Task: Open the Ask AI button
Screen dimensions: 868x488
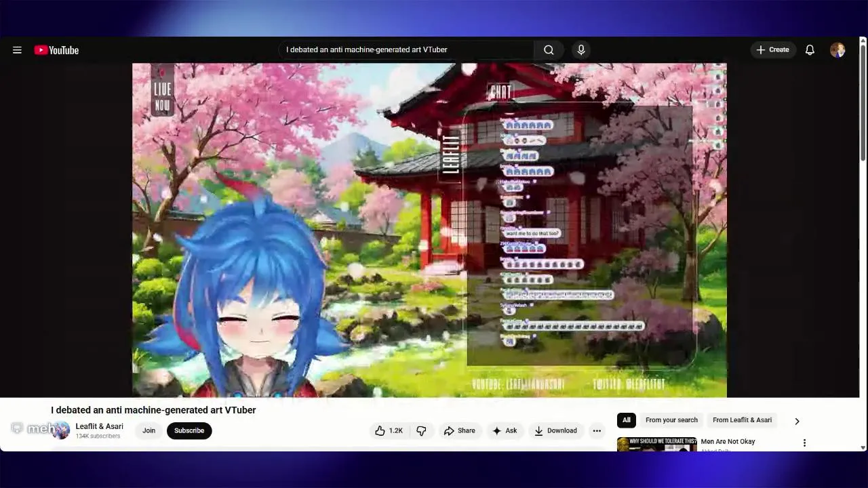Action: click(505, 430)
